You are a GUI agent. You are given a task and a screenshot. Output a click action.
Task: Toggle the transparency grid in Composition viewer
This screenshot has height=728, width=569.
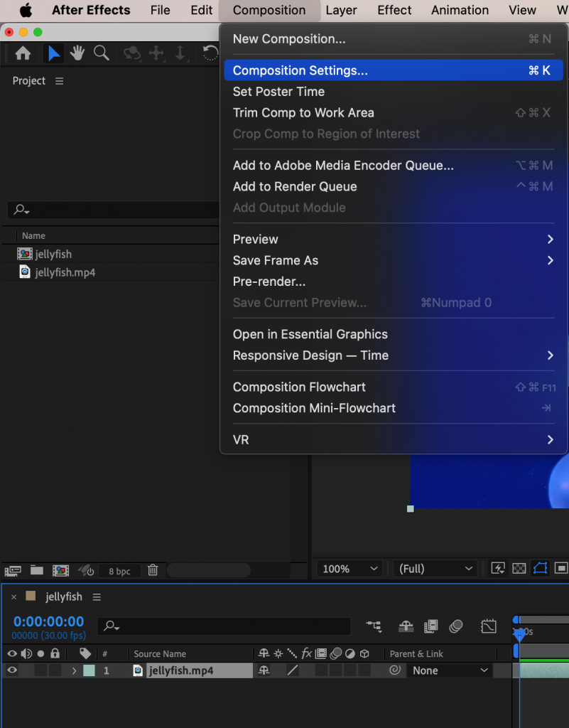tap(519, 569)
